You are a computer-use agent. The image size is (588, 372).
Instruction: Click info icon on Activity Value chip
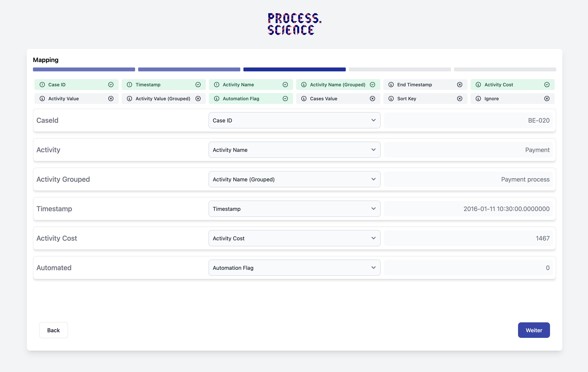pyautogui.click(x=42, y=99)
